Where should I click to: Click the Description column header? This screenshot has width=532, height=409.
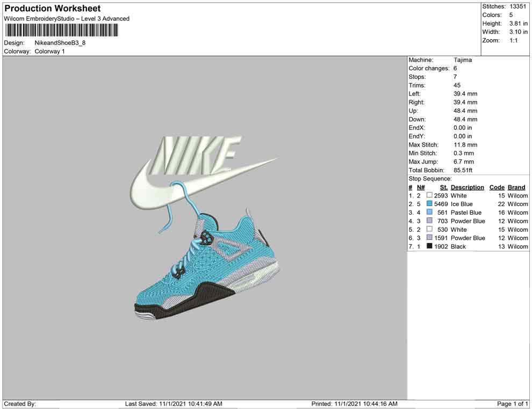tap(467, 187)
